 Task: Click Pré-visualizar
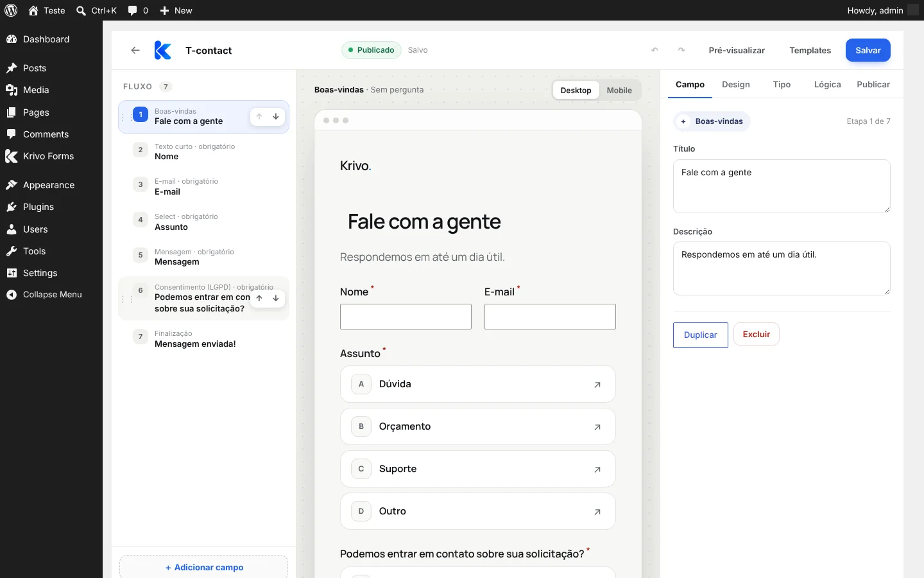737,50
